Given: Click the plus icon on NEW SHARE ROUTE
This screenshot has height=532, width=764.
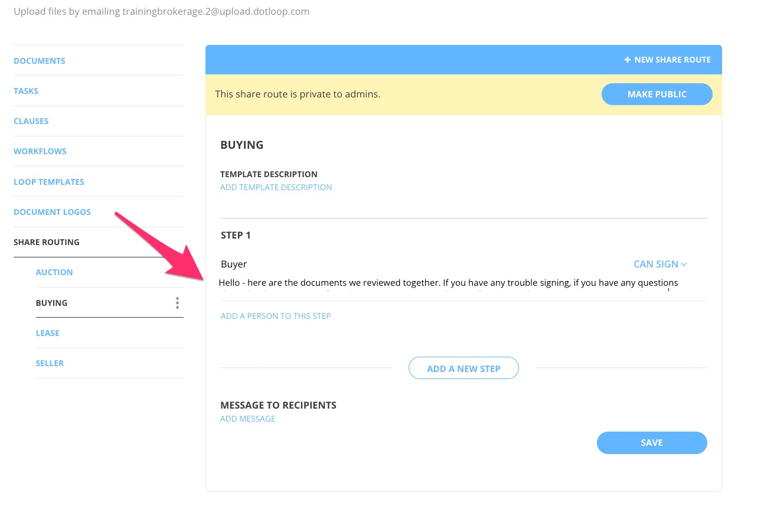Looking at the screenshot, I should pyautogui.click(x=627, y=59).
